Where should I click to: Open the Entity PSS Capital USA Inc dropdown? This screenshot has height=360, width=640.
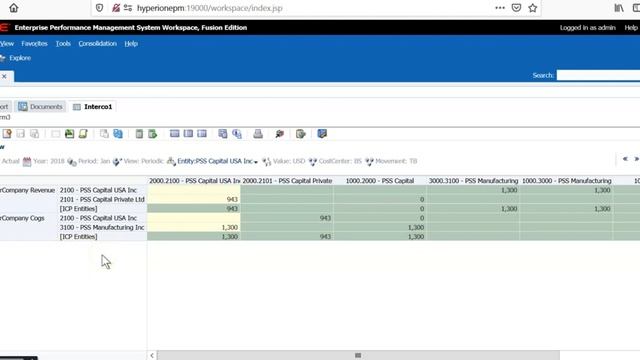tap(218, 161)
